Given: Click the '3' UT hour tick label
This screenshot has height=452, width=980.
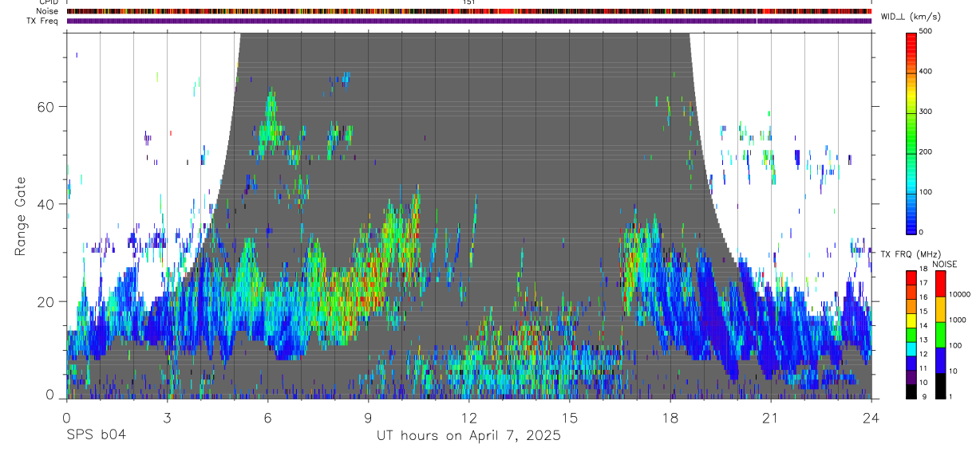Looking at the screenshot, I should (167, 418).
